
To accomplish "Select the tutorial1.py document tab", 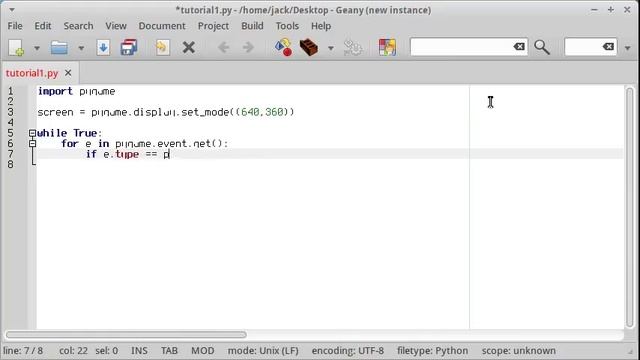I will [x=32, y=73].
